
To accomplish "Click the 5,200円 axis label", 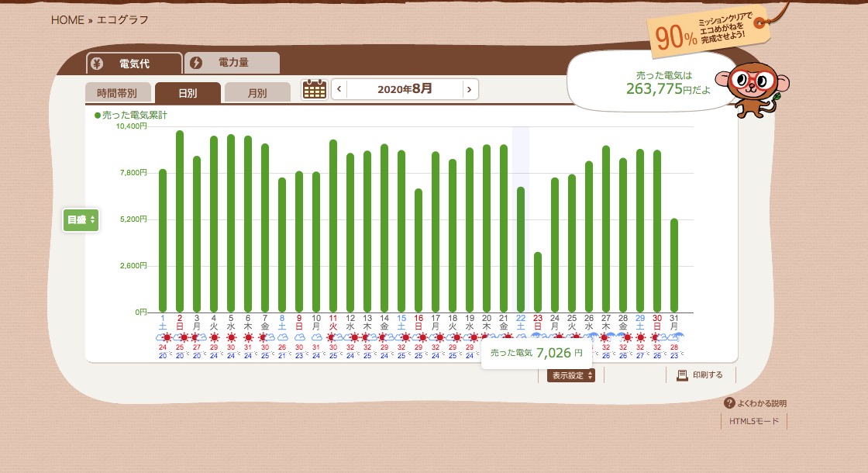I will tap(133, 219).
